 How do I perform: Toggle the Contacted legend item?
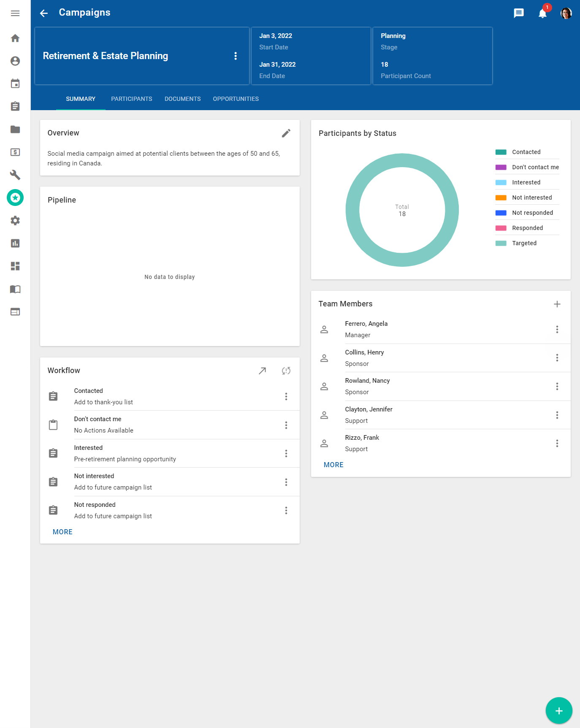tap(526, 152)
